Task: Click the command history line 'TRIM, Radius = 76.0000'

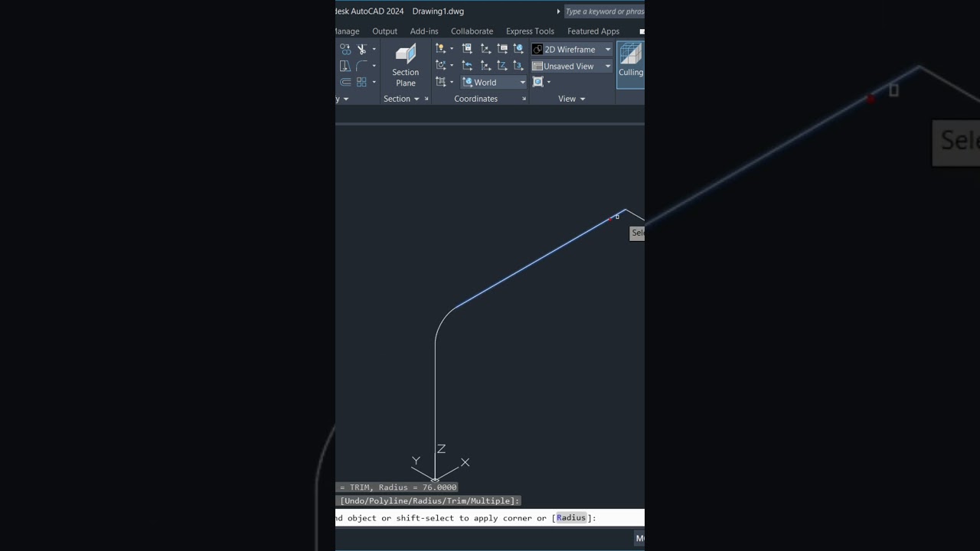Action: click(397, 487)
